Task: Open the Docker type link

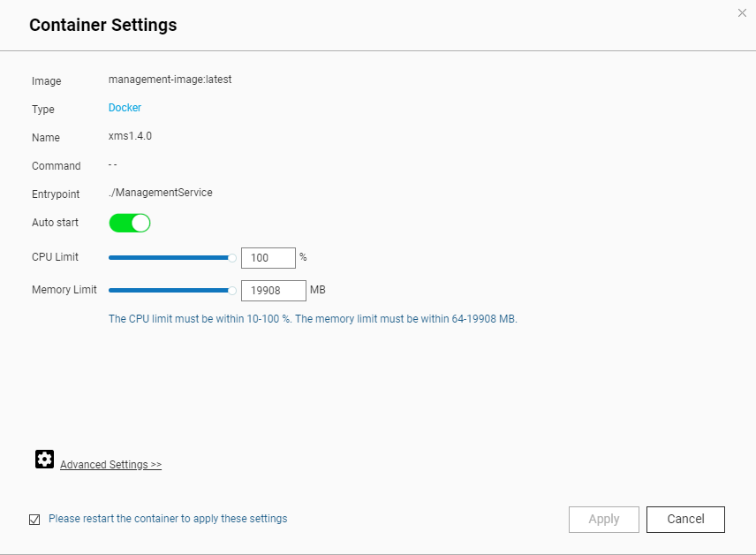Action: (x=124, y=108)
